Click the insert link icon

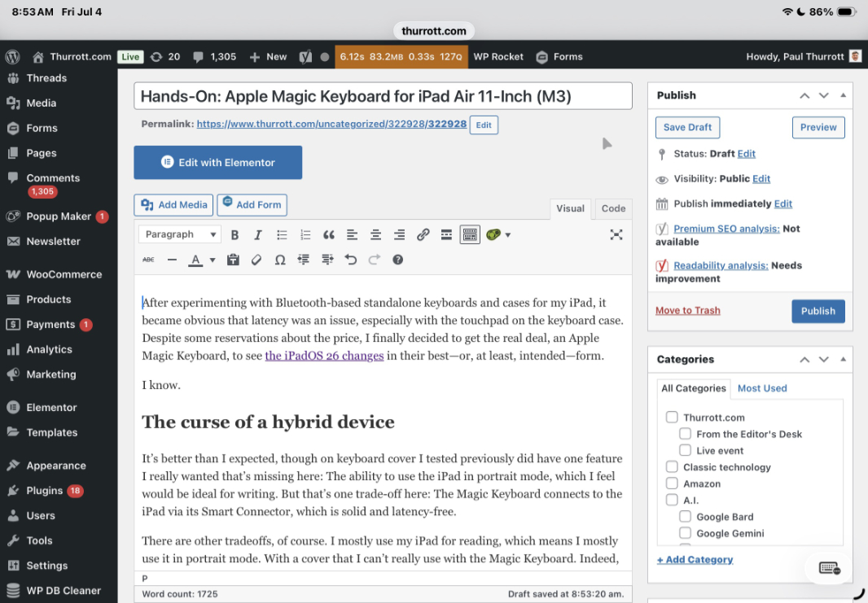[423, 234]
